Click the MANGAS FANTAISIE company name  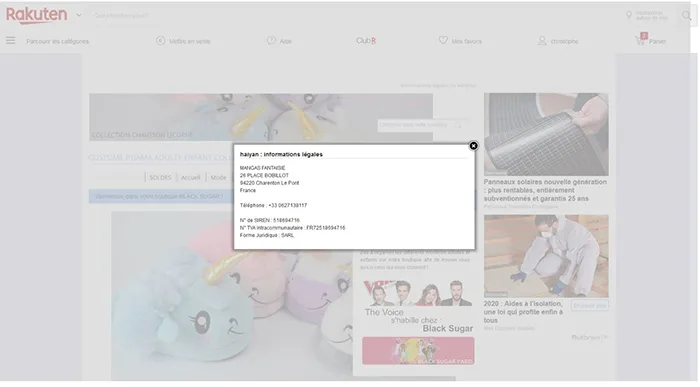pos(262,168)
